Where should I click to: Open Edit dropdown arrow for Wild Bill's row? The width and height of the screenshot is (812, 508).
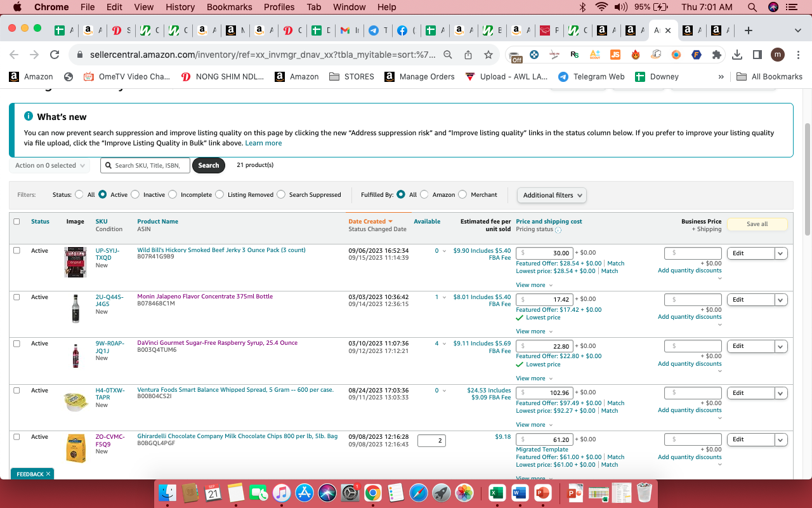coord(781,253)
